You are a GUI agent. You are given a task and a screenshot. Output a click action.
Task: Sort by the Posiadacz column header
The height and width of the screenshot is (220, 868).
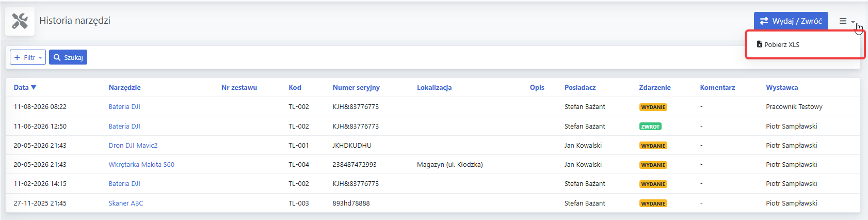[x=580, y=88]
